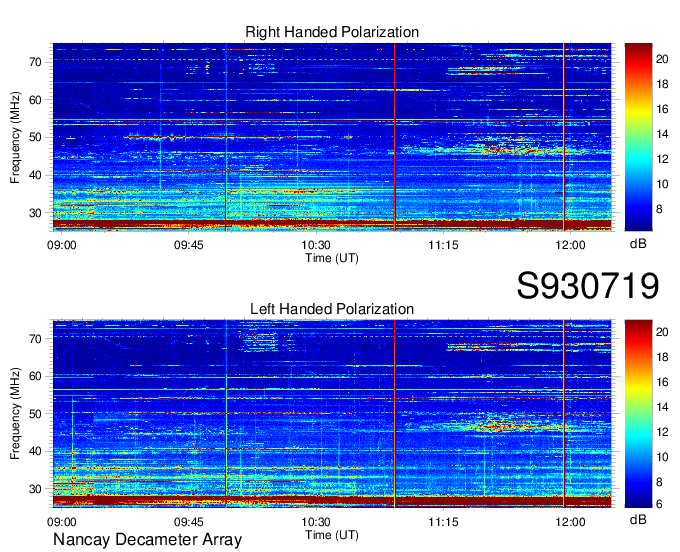
Task: Click the 20 value on Right Handed color bar
Action: point(662,59)
